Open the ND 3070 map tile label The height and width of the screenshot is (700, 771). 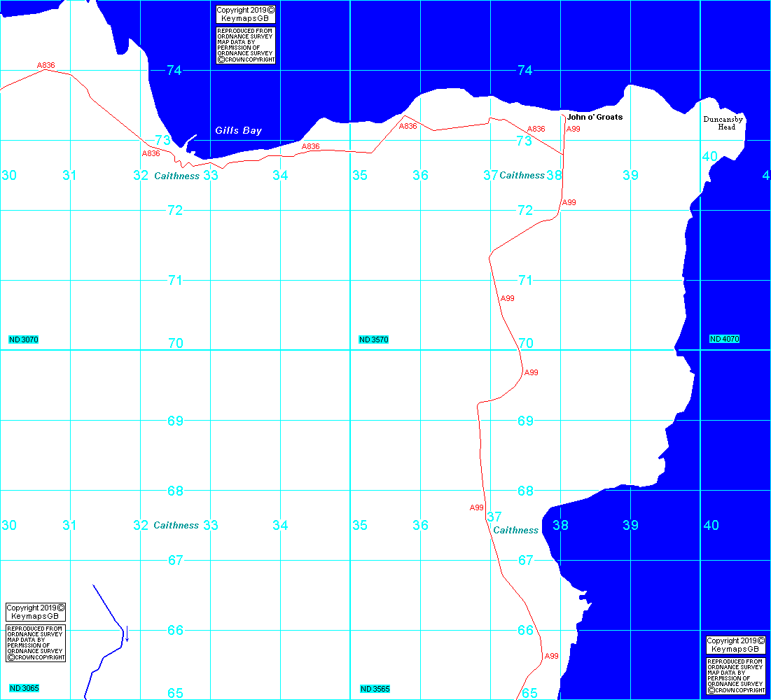[x=24, y=339]
